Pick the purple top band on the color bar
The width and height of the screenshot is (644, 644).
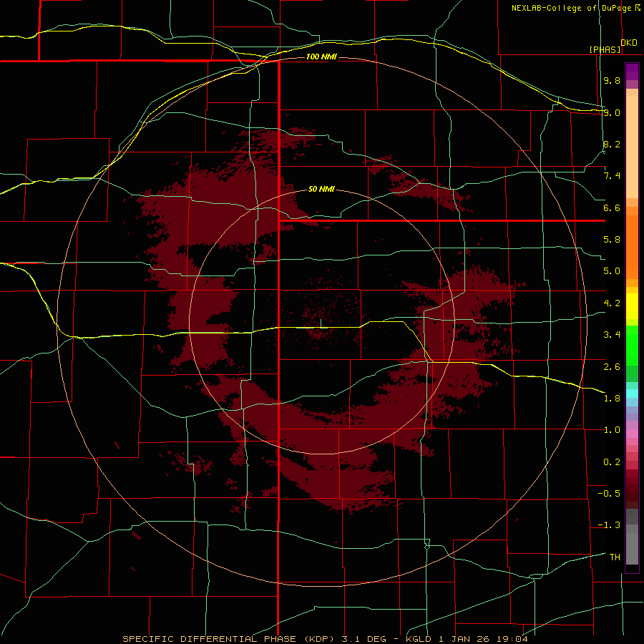[632, 72]
